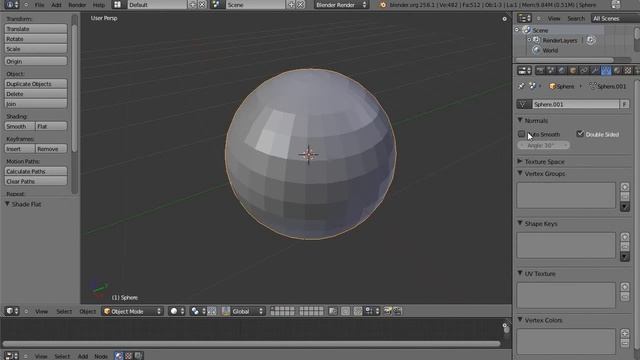
Task: Click the Smooth shading button
Action: 20,126
